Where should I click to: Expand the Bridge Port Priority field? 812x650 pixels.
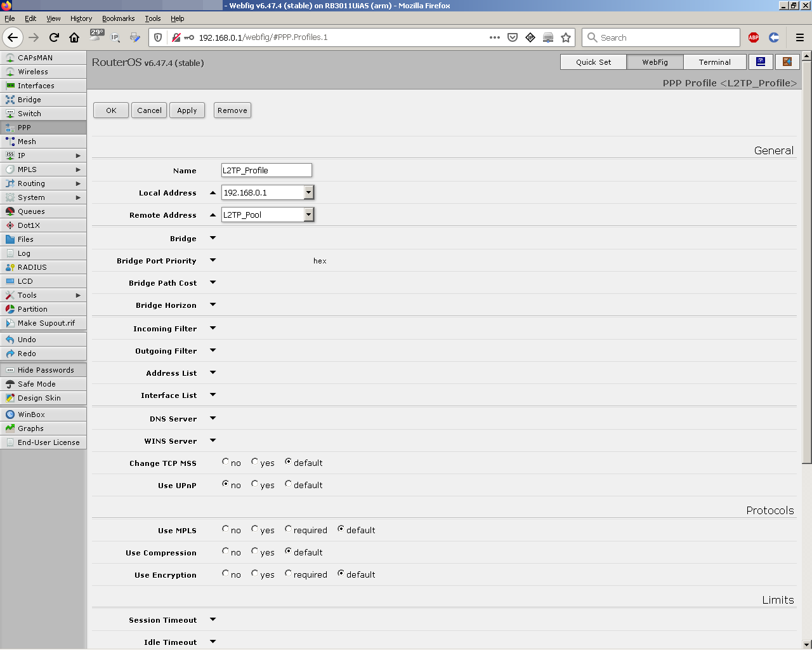213,260
